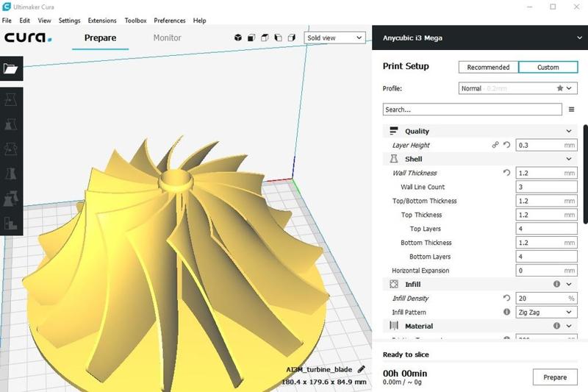
Task: Show info for Material category
Action: click(557, 326)
